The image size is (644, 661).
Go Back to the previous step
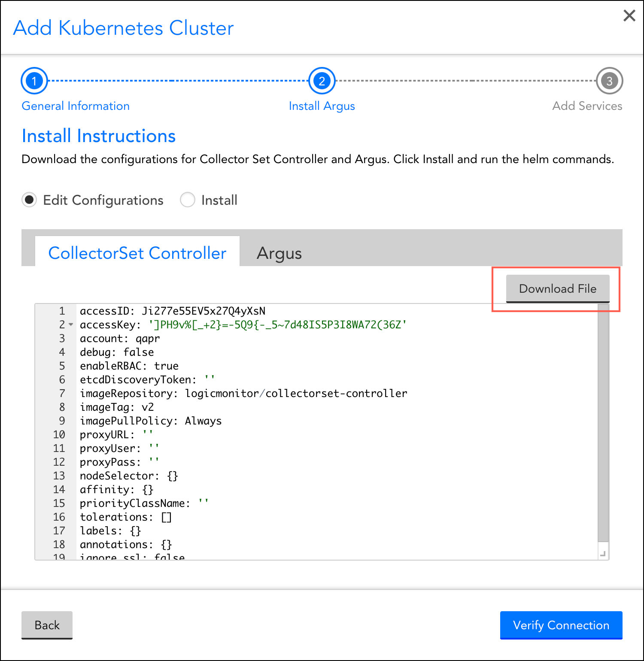click(x=47, y=625)
